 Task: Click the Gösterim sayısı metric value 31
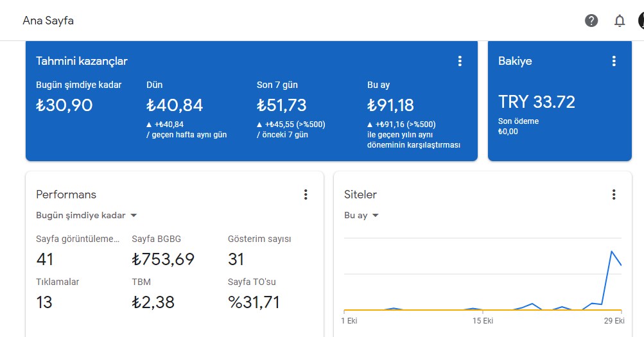click(x=236, y=259)
